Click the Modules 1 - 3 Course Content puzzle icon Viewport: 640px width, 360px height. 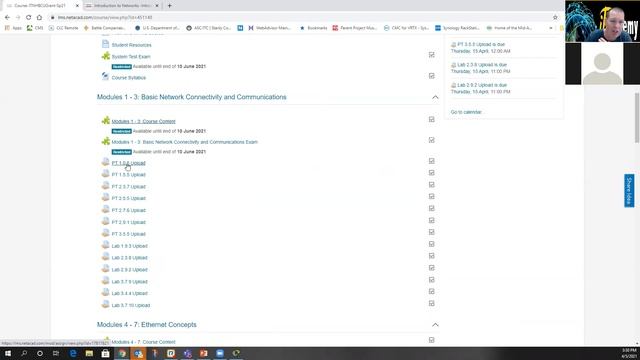pyautogui.click(x=106, y=120)
